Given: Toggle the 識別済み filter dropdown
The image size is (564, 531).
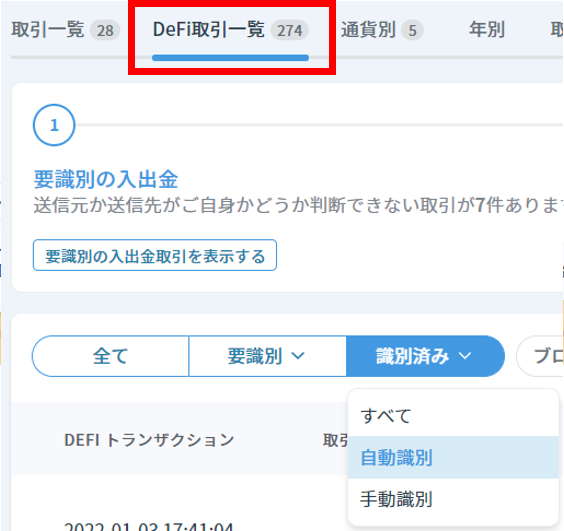Looking at the screenshot, I should pos(425,356).
